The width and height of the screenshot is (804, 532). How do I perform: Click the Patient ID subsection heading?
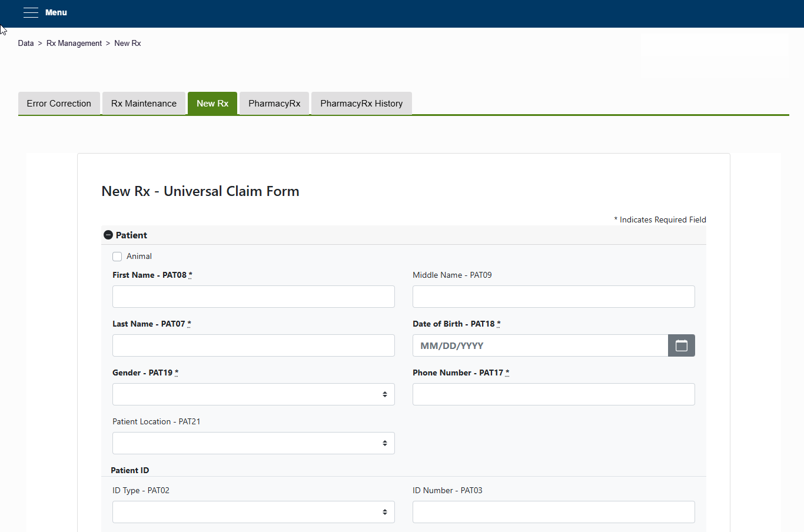[x=130, y=470]
